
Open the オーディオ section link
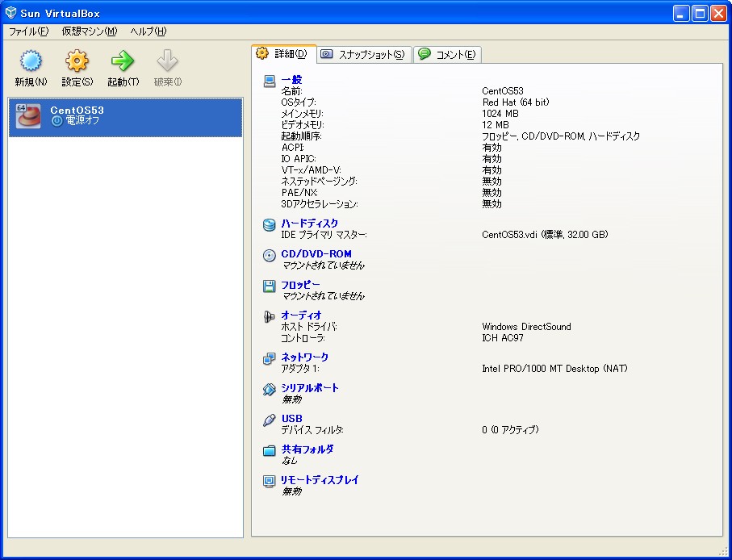point(301,315)
